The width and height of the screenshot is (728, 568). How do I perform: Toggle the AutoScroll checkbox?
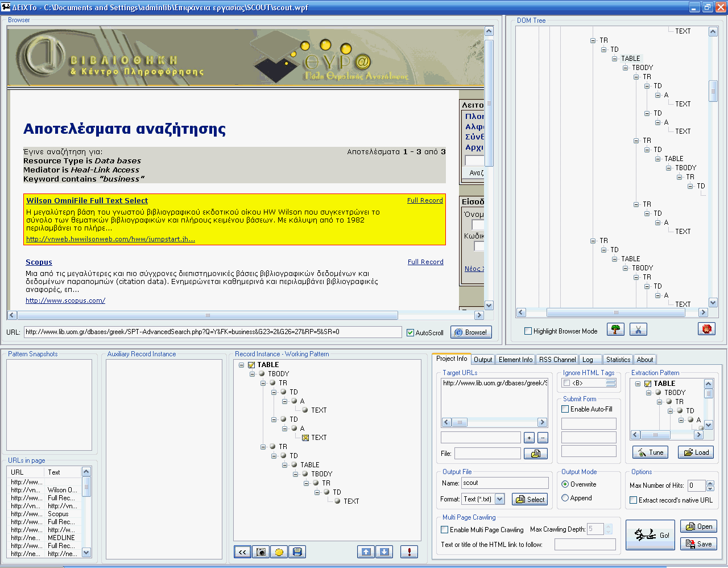410,333
